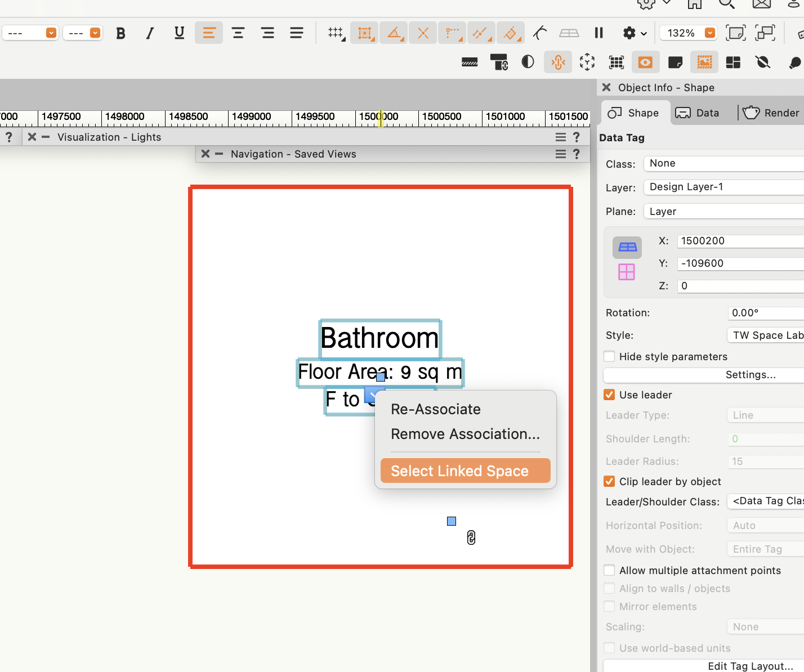The width and height of the screenshot is (804, 672).
Task: Enable snap to grid
Action: point(336,33)
